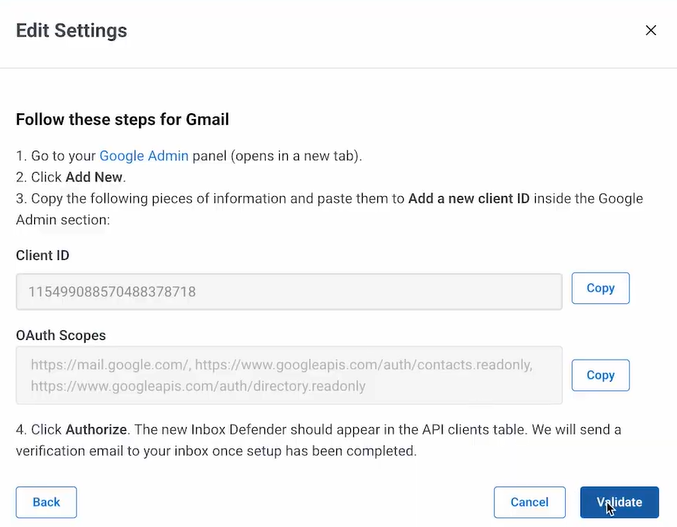
Task: Copy the Client ID value
Action: point(600,288)
